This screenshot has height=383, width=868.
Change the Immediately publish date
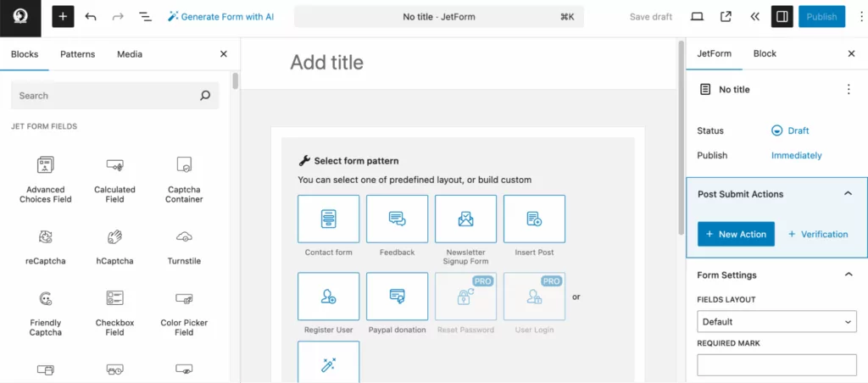(x=797, y=156)
